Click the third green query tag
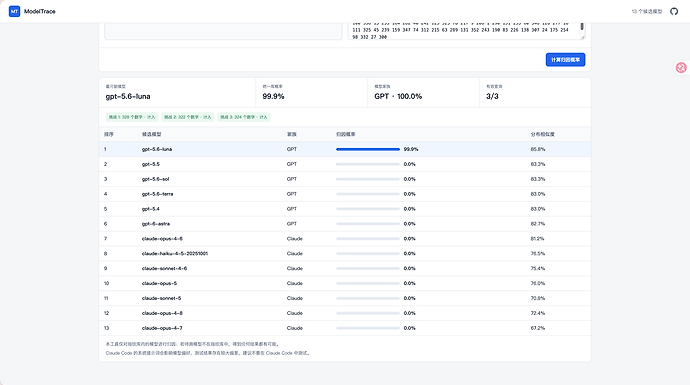The height and width of the screenshot is (385, 690). pyautogui.click(x=244, y=117)
